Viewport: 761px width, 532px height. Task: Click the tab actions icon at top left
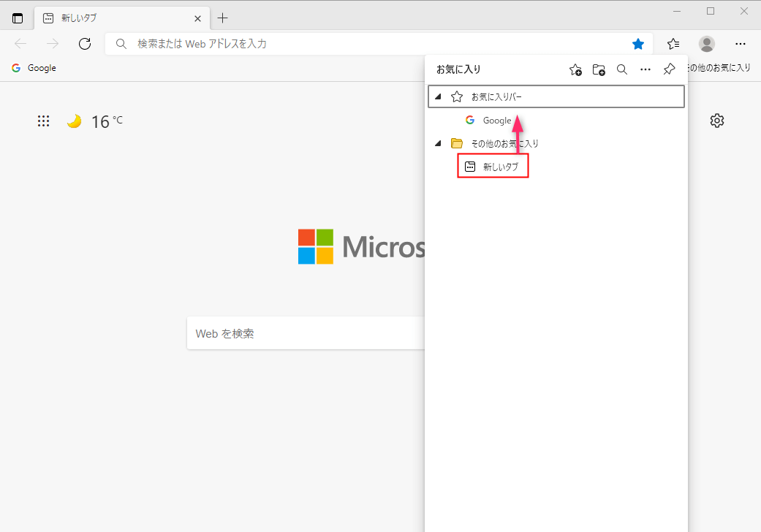16,18
